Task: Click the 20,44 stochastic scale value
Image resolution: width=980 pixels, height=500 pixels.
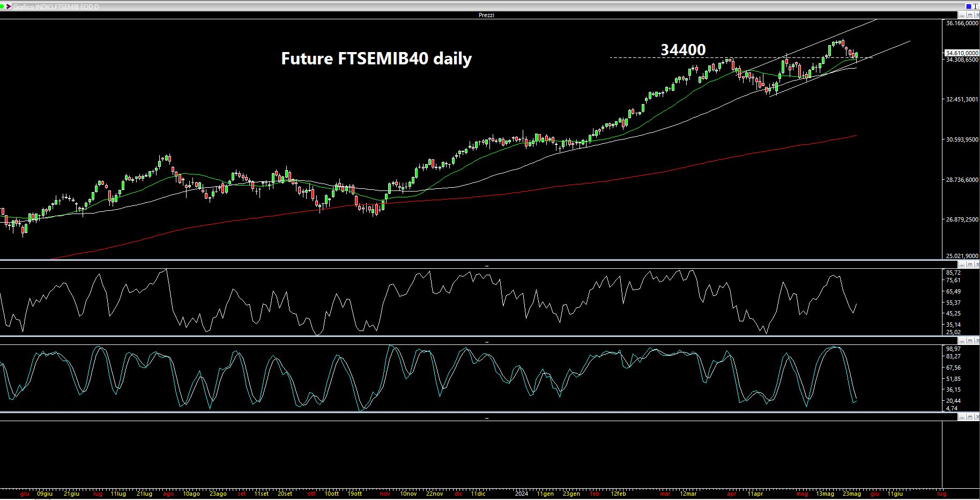Action: [953, 401]
